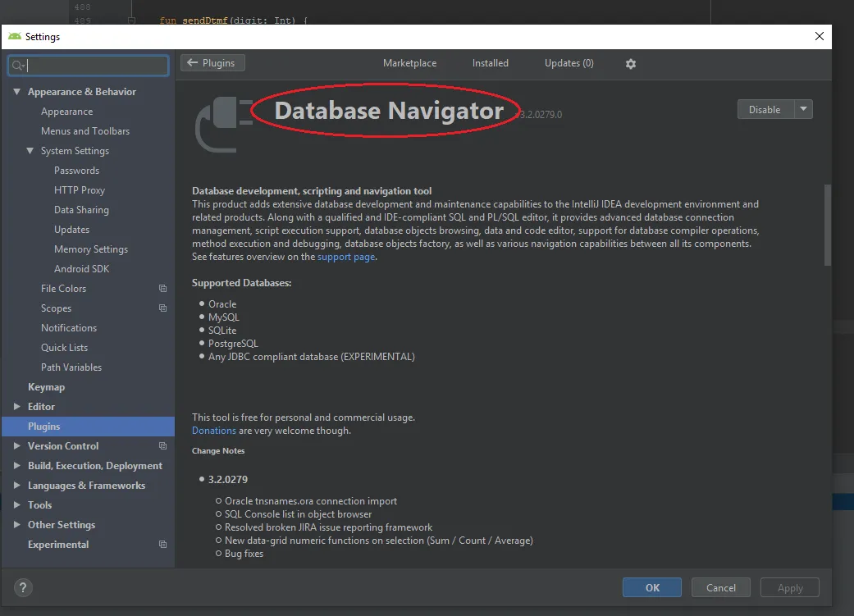
Task: Open Android SDK settings
Action: [82, 268]
